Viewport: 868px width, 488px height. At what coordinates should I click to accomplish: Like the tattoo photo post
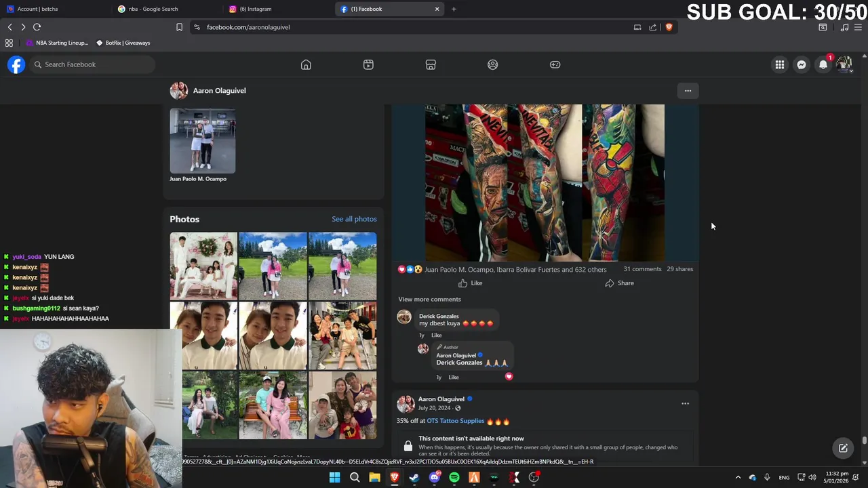(470, 283)
